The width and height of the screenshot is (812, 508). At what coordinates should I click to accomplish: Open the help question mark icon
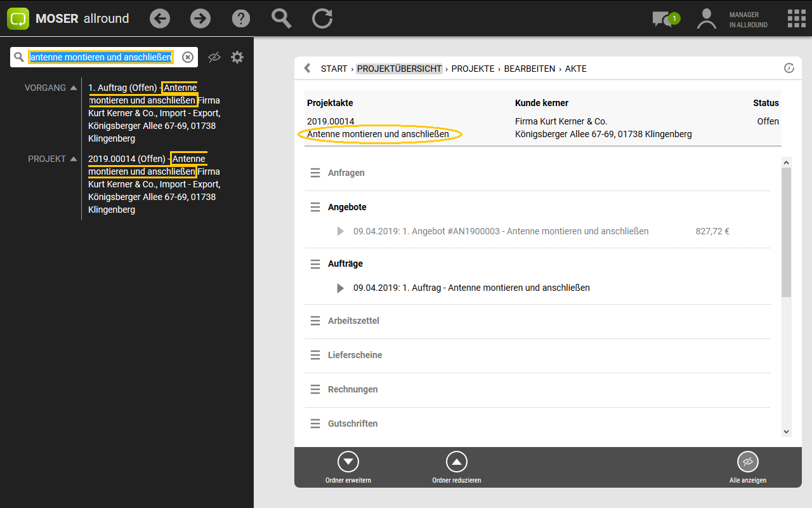click(241, 18)
